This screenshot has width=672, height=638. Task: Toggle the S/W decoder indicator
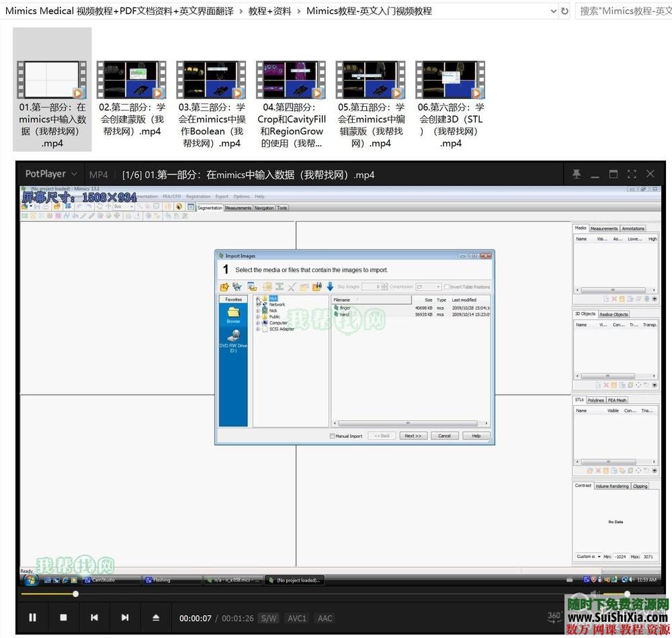tap(268, 618)
